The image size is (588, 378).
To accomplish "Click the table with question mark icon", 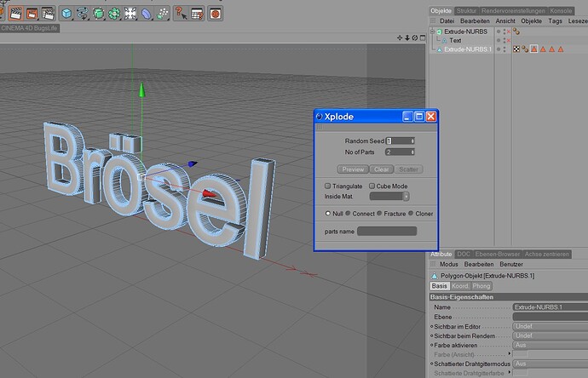I will pos(197,14).
